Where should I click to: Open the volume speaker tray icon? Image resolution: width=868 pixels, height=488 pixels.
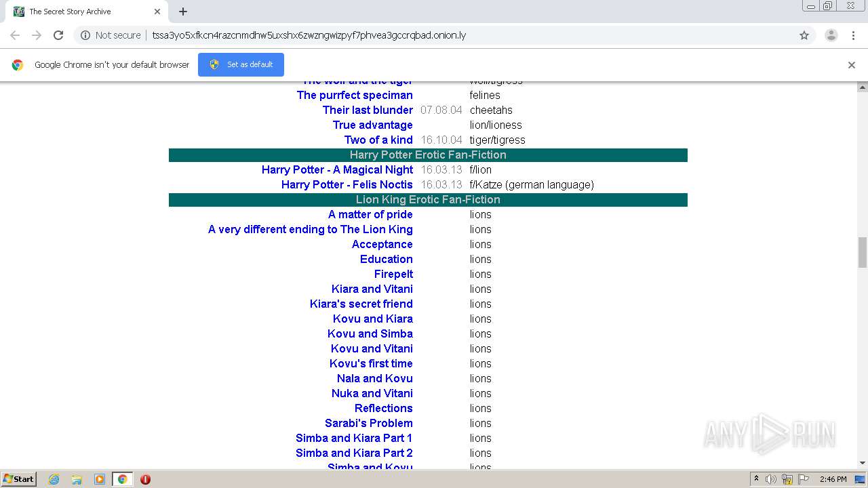pos(771,479)
